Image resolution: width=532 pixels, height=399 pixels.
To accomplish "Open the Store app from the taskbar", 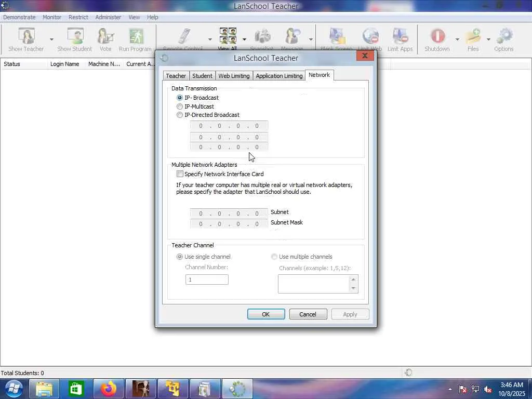I will pos(75,389).
